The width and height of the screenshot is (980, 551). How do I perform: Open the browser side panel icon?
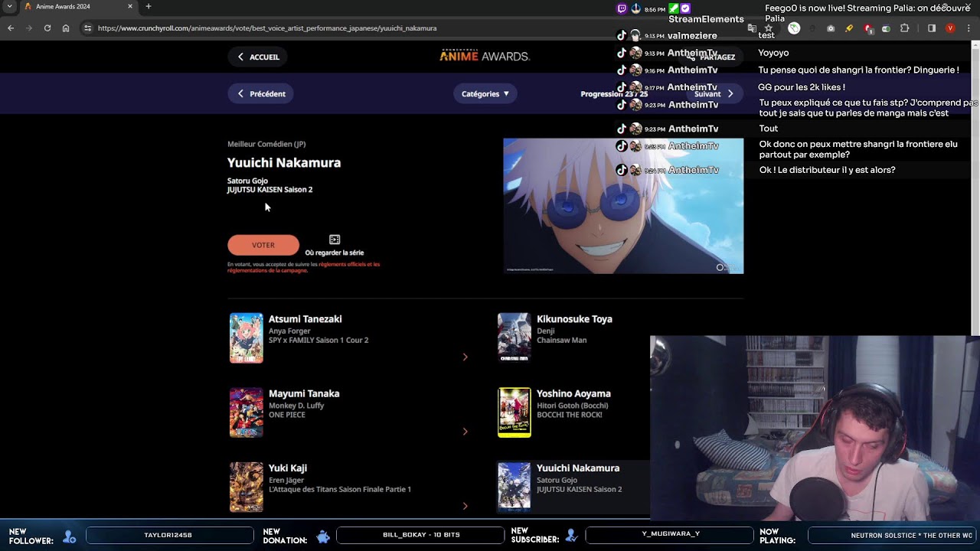932,28
